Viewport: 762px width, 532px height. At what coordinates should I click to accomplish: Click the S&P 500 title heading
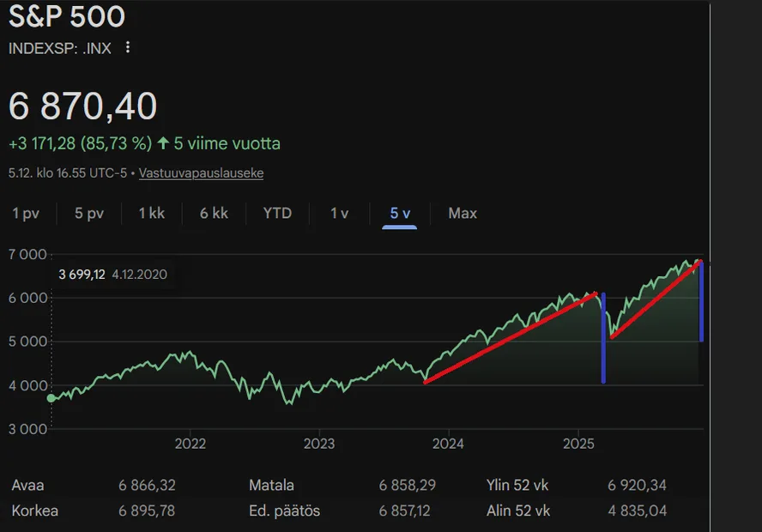pos(67,17)
